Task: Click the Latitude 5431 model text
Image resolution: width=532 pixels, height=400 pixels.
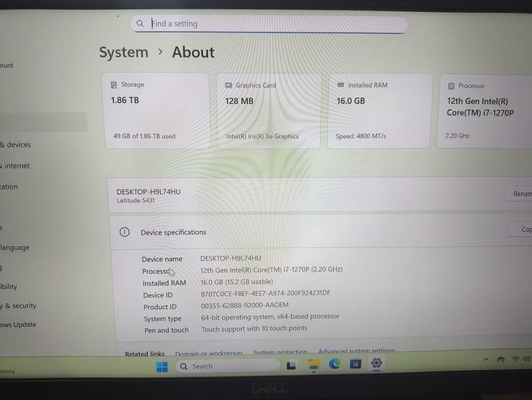Action: click(136, 201)
